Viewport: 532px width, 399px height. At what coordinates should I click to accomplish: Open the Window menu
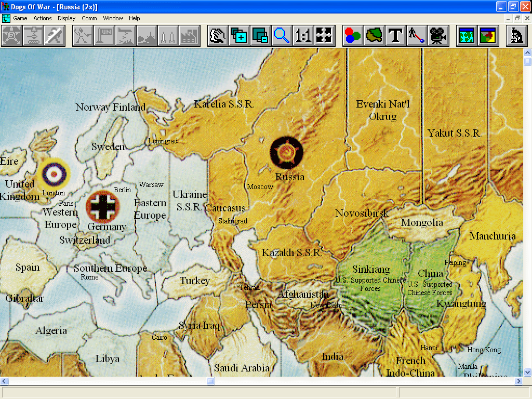113,18
